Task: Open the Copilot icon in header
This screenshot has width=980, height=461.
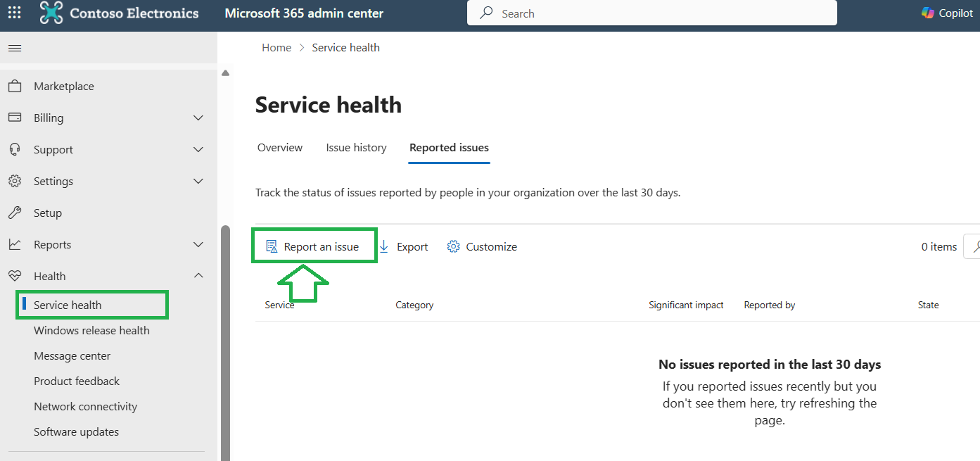Action: pyautogui.click(x=928, y=13)
